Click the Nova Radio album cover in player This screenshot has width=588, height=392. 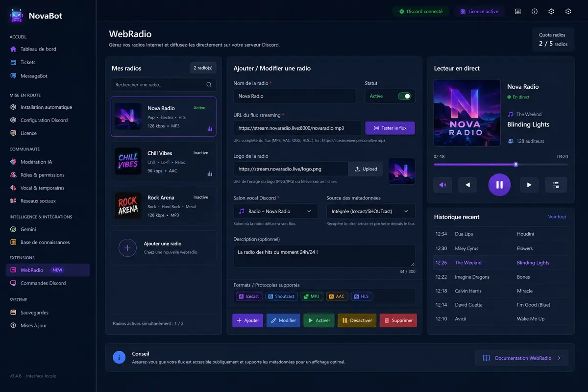click(x=467, y=113)
